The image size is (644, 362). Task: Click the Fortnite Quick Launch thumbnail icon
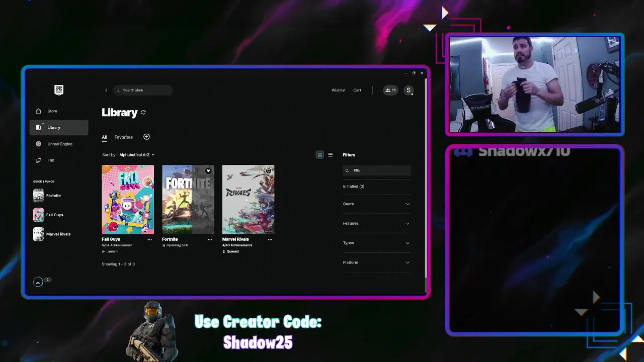pyautogui.click(x=38, y=196)
